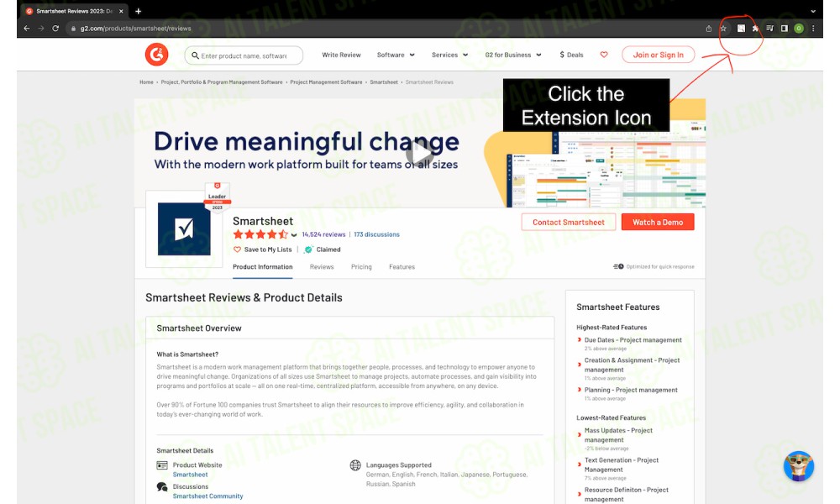Open Mass Updates - Project management feature
This screenshot has height=504, width=840.
(x=618, y=435)
